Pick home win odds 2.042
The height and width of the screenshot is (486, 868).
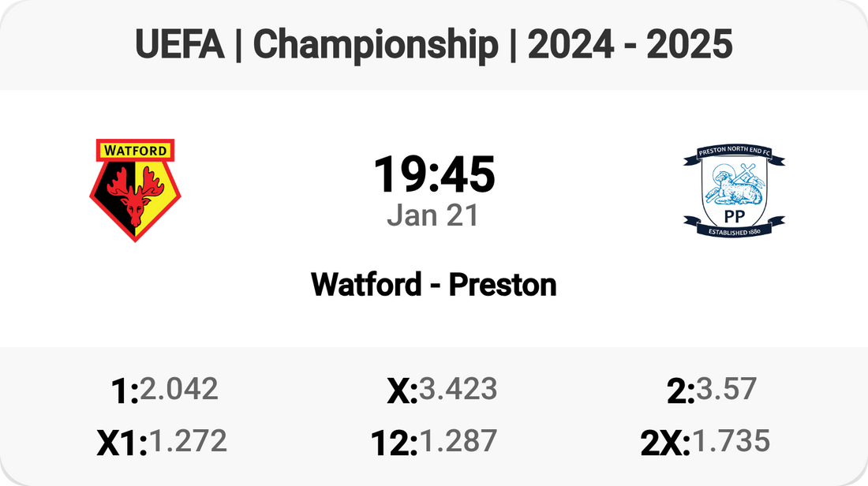pyautogui.click(x=179, y=389)
